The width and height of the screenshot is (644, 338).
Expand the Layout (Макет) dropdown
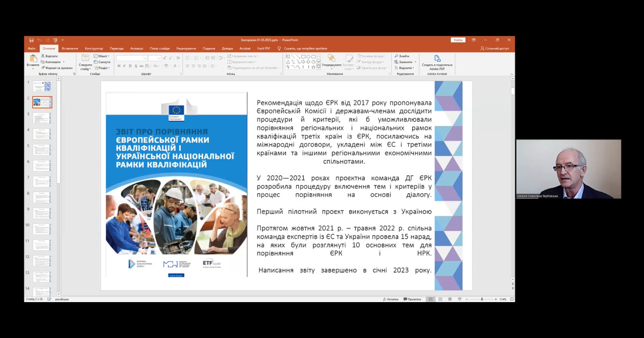(102, 56)
